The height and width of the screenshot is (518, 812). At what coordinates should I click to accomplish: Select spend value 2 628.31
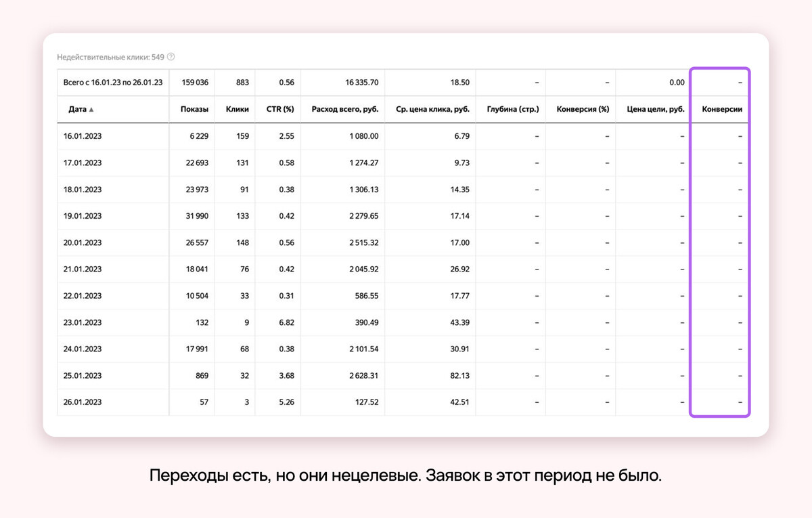[x=363, y=375]
